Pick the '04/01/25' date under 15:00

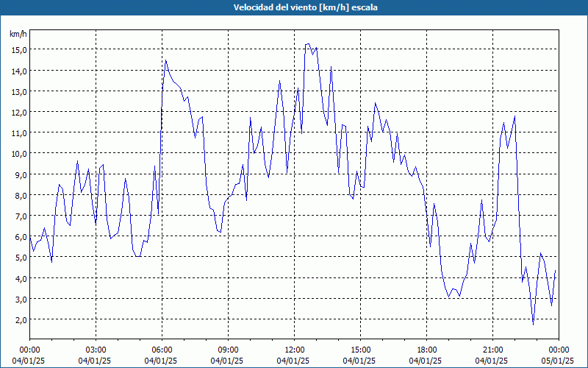click(359, 361)
